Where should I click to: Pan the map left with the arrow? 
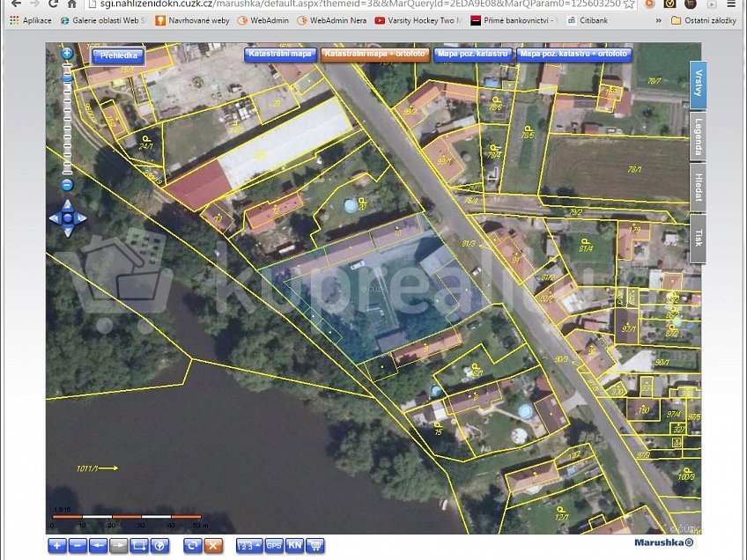tap(55, 218)
